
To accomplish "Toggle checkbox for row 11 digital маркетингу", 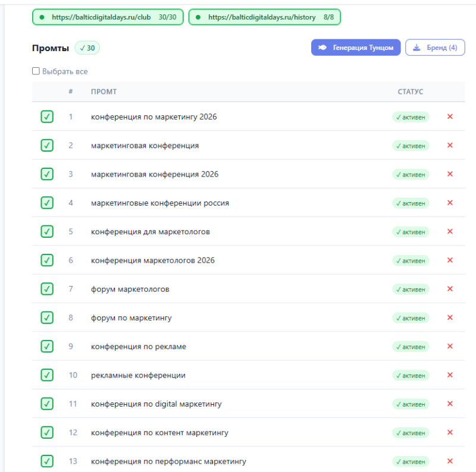I will click(47, 404).
